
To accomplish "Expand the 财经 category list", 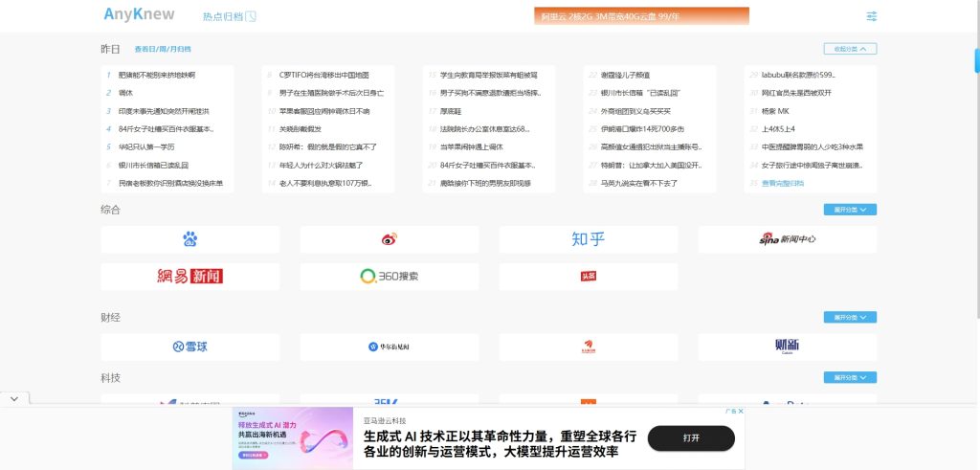I will (x=850, y=318).
